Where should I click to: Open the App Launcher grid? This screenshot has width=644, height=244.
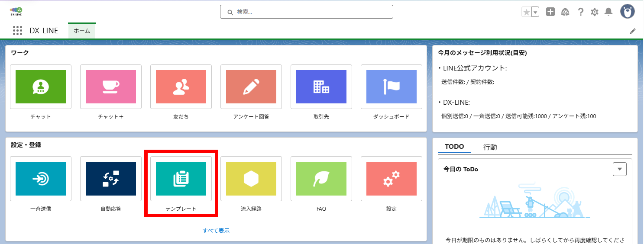(17, 31)
